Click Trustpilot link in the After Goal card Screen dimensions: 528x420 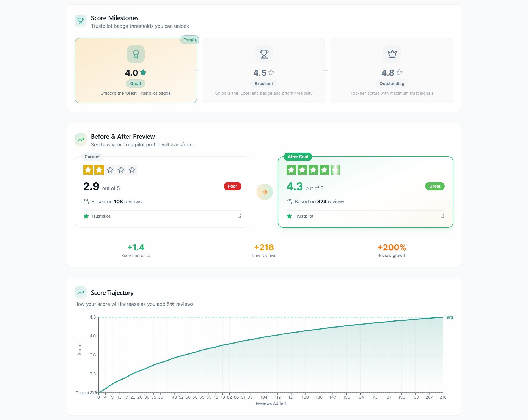pos(304,216)
